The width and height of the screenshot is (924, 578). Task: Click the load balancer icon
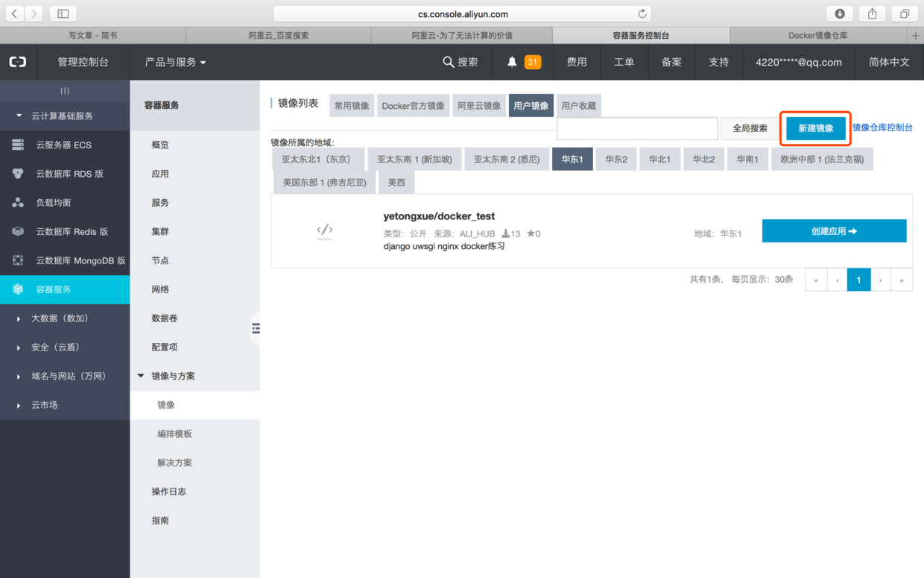[18, 203]
